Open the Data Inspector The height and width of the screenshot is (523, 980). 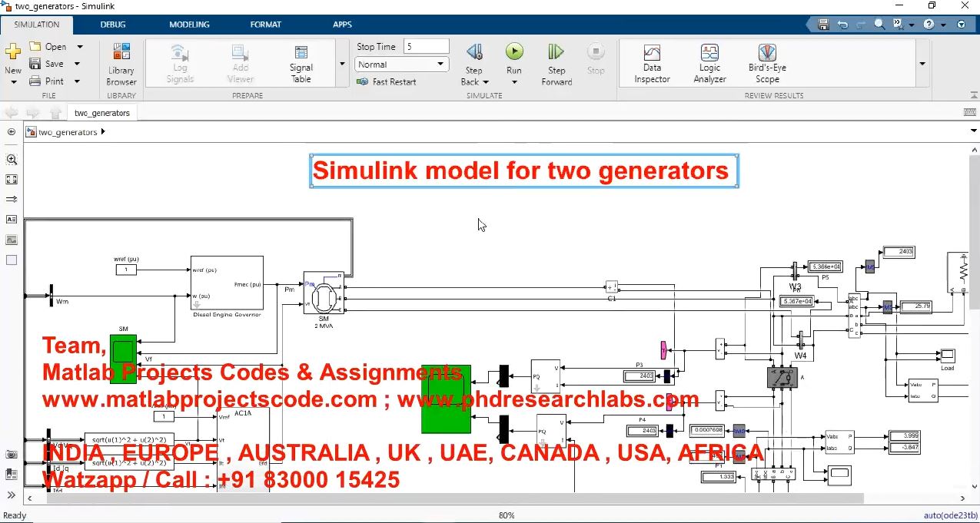pyautogui.click(x=652, y=64)
